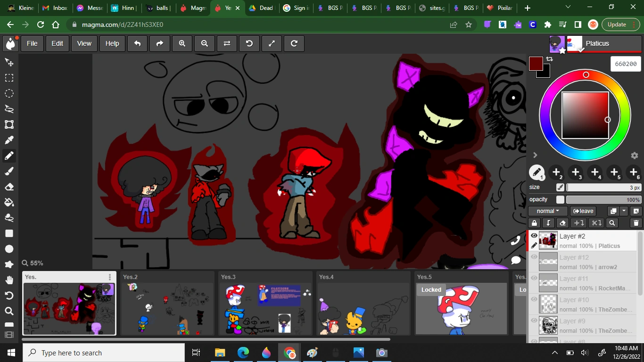Viewport: 644px width, 362px height.
Task: Activate the rectangular selection tool
Action: pyautogui.click(x=9, y=78)
